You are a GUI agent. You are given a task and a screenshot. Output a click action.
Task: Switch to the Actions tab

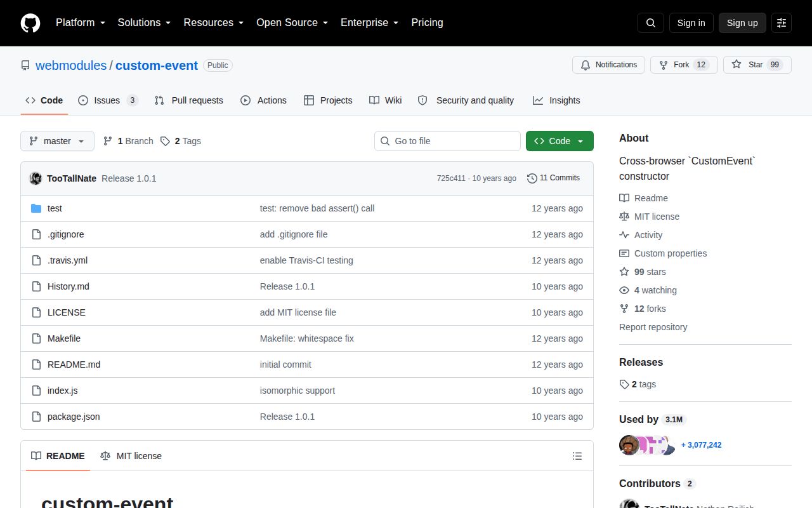pyautogui.click(x=263, y=100)
